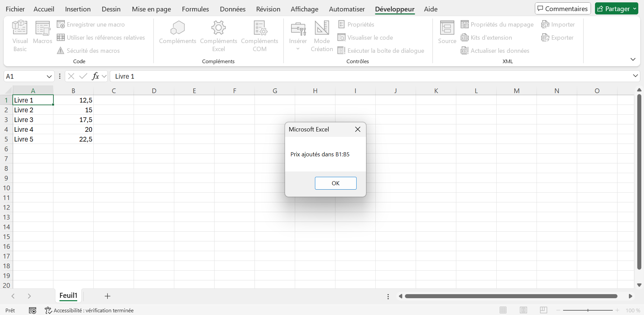Click the formula bar showing Livre 1
This screenshot has width=644, height=315.
[x=371, y=76]
